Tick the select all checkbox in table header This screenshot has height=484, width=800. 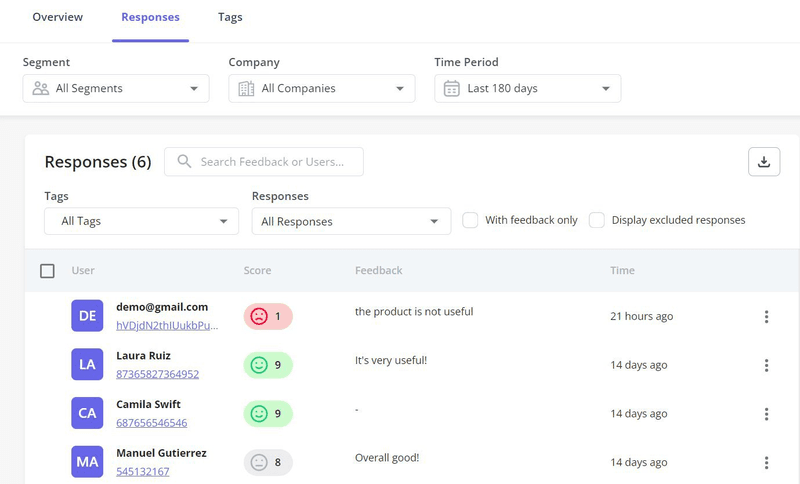(x=47, y=271)
